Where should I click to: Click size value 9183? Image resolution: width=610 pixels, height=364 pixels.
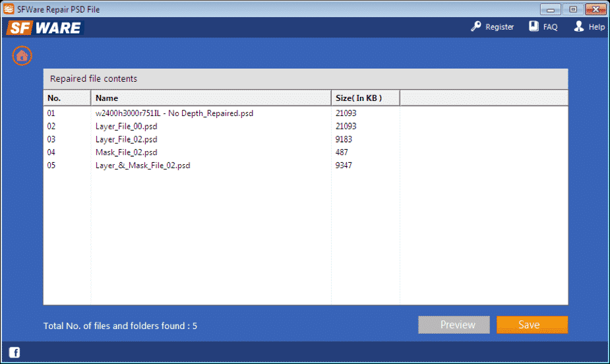[x=344, y=139]
